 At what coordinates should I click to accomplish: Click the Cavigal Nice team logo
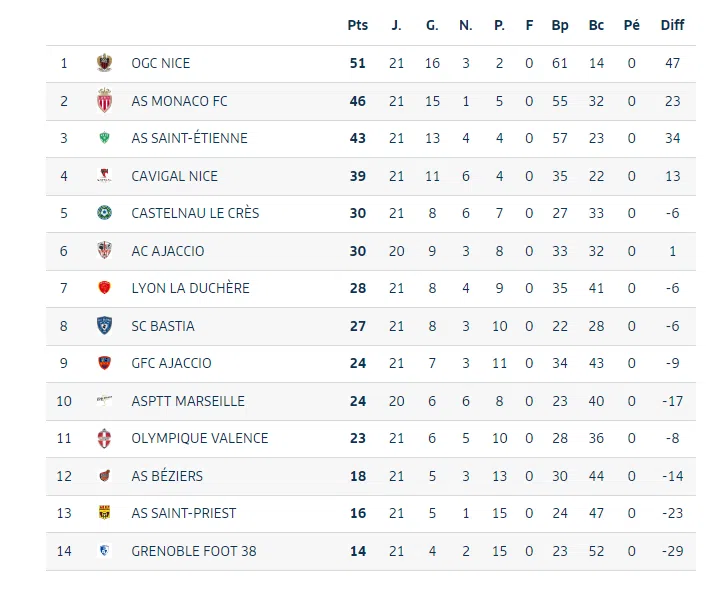point(103,176)
